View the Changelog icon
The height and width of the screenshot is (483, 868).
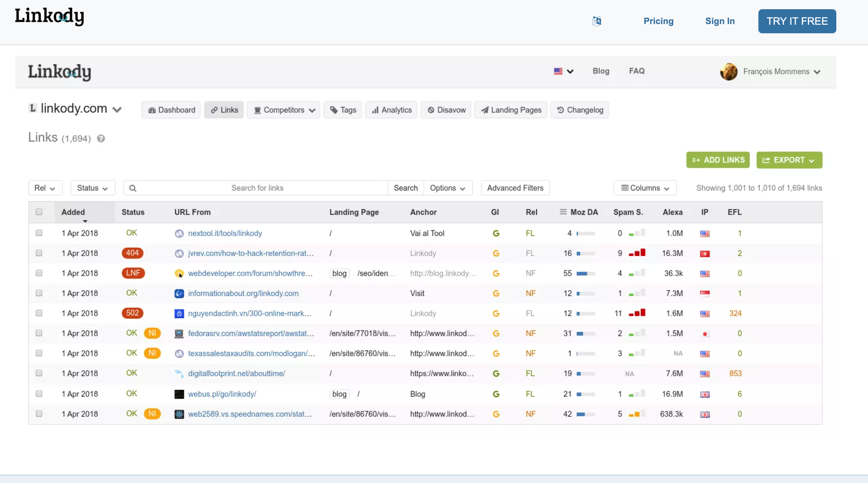pos(560,110)
